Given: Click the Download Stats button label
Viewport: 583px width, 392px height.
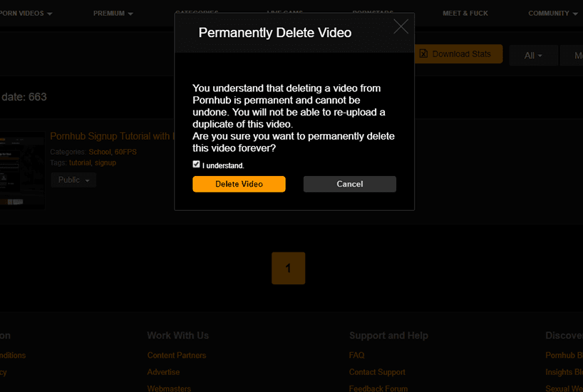Looking at the screenshot, I should [461, 54].
